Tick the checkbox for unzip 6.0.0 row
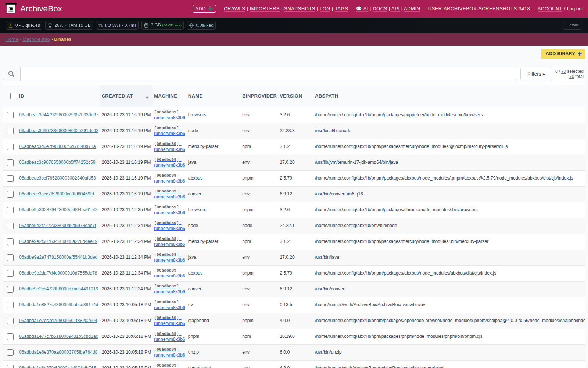 pyautogui.click(x=10, y=353)
